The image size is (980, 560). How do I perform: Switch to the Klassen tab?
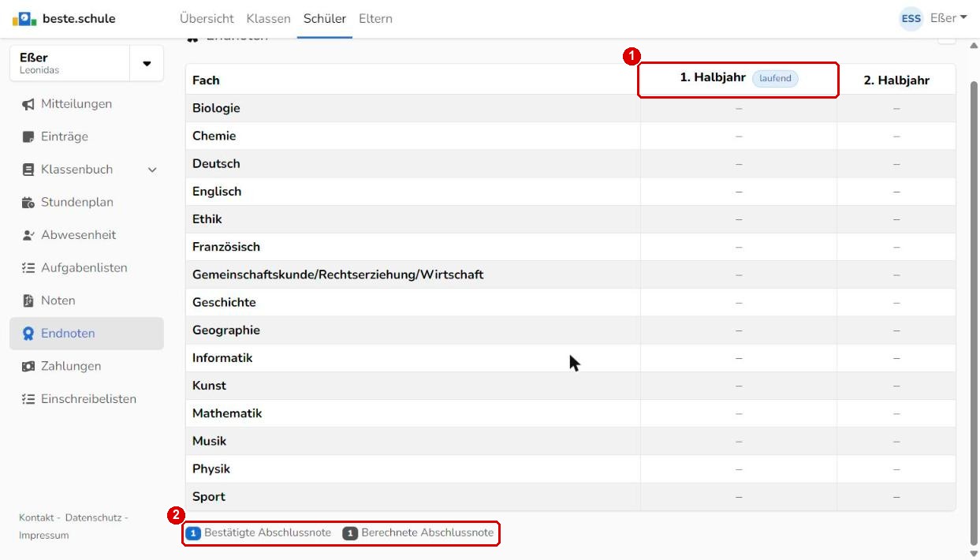tap(268, 18)
